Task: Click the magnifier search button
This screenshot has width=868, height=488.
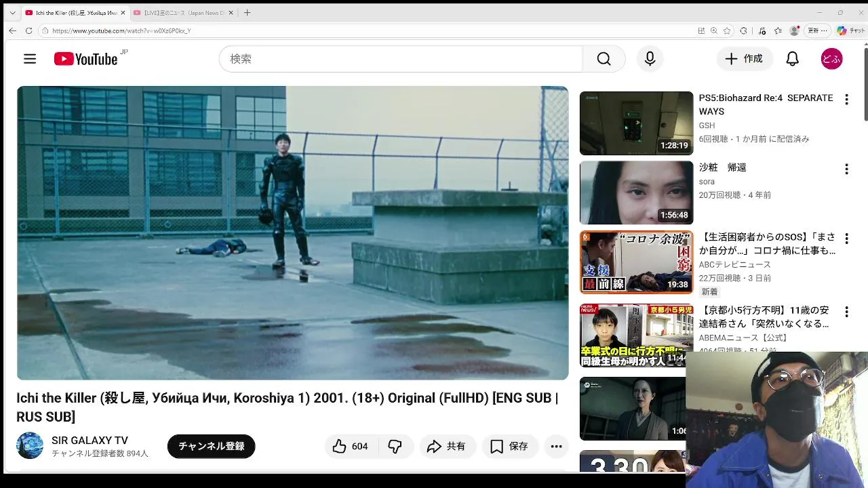Action: pyautogui.click(x=604, y=59)
